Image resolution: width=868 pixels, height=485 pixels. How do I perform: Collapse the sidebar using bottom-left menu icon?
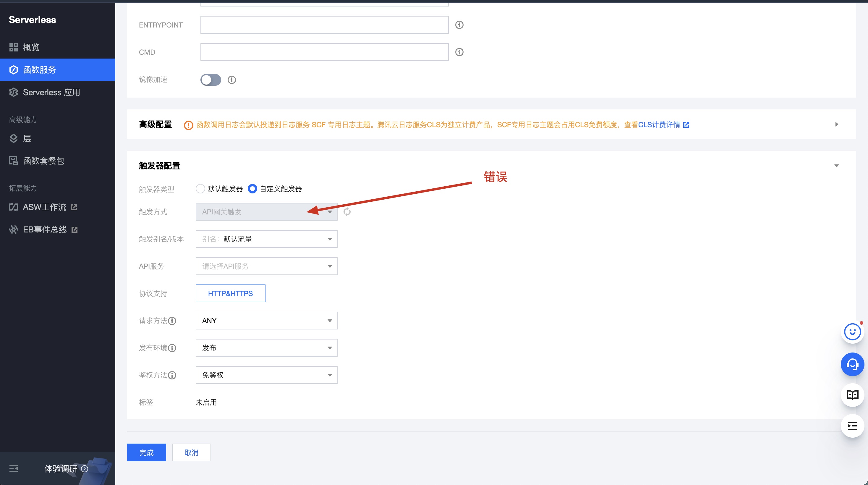[x=14, y=468]
